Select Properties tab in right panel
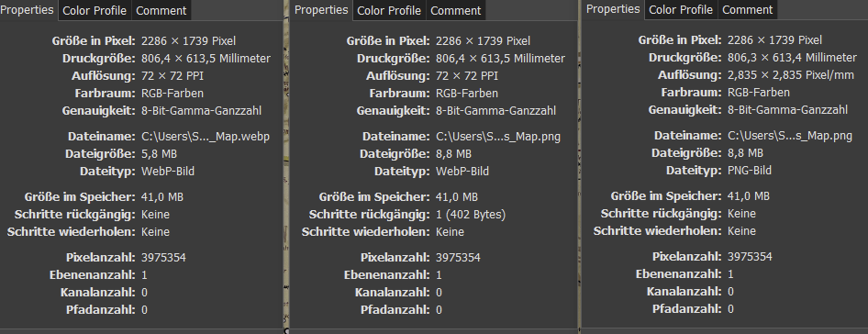Screen dimensions: 868x334 click(x=613, y=9)
